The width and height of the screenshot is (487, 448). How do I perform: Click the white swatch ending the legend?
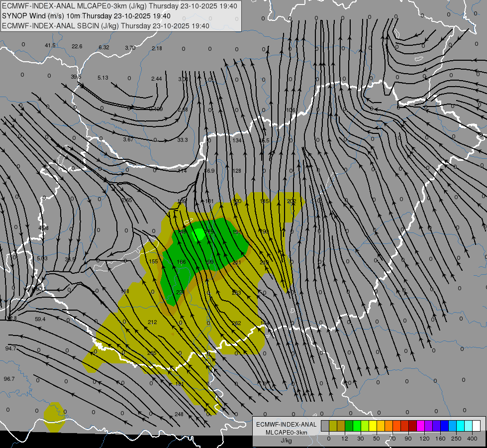476,426
